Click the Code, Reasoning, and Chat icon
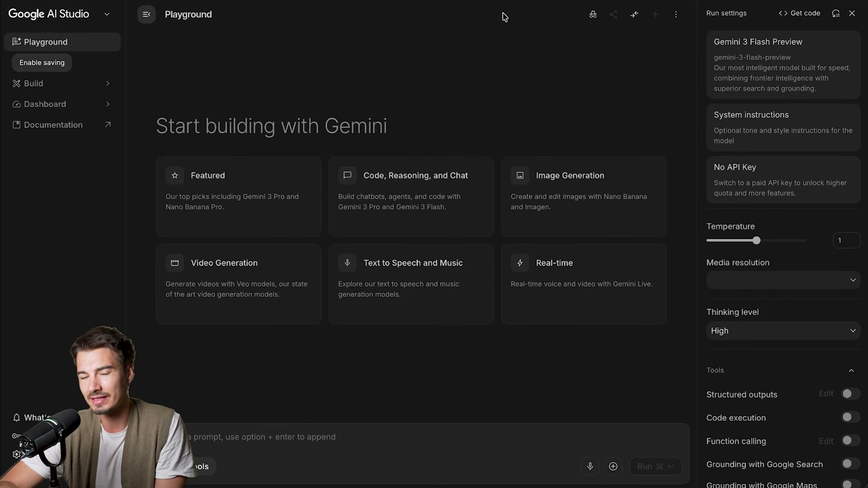The height and width of the screenshot is (488, 868). point(347,175)
